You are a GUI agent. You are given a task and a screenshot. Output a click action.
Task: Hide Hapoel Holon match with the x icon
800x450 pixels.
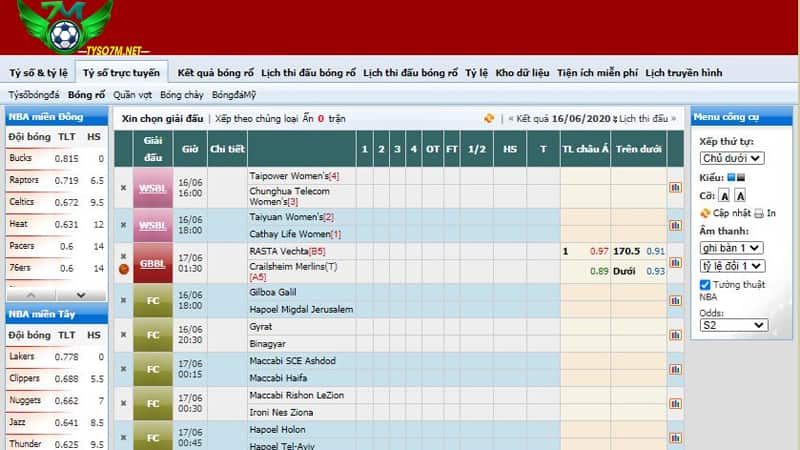click(x=123, y=438)
